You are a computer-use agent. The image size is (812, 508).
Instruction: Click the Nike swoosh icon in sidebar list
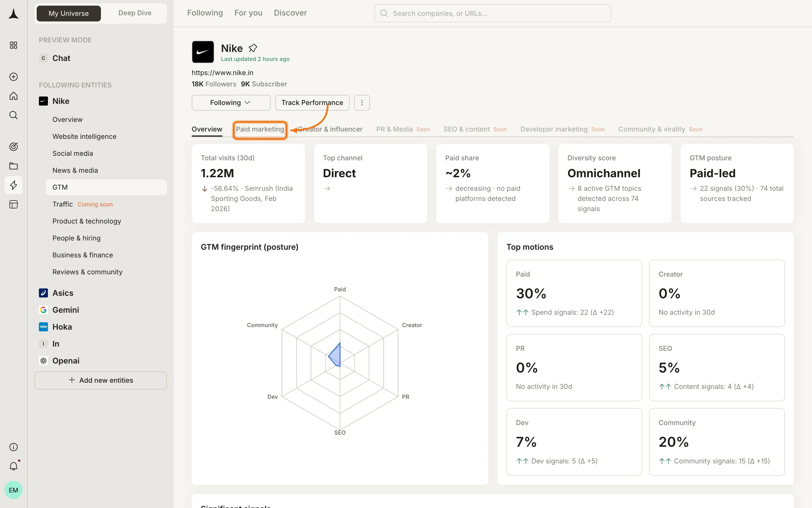[x=43, y=101]
